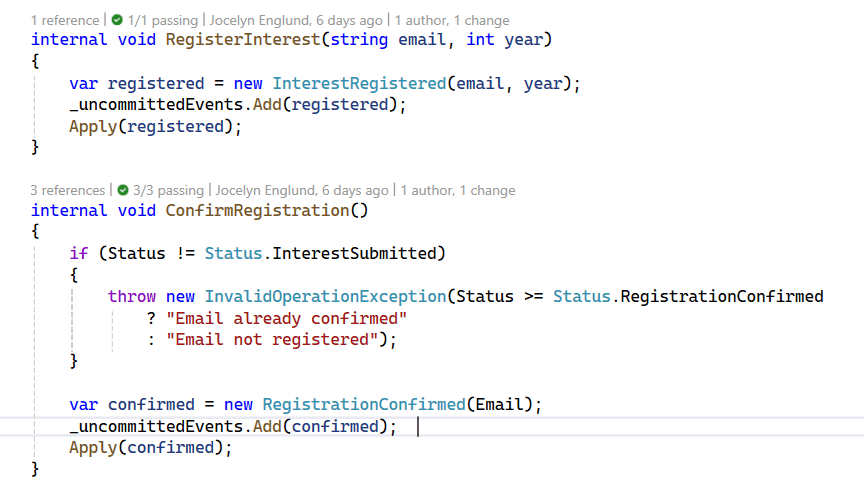Open "1 author, 1 change" above ConfirmRegistration
Viewport: 864px width, 490px height.
tap(456, 190)
